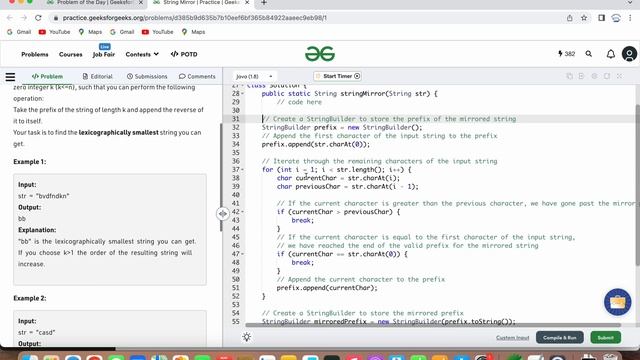Click the editor vertical scrollbar
This screenshot has height=360, width=640.
[638, 184]
